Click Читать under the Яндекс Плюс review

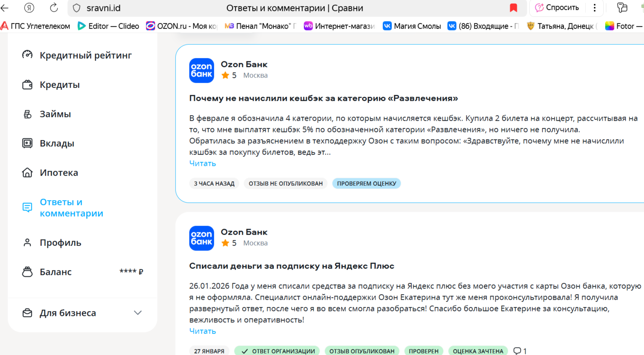coord(203,331)
